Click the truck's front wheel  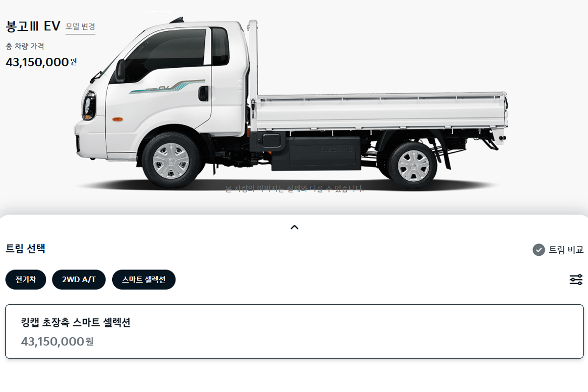[x=171, y=160]
